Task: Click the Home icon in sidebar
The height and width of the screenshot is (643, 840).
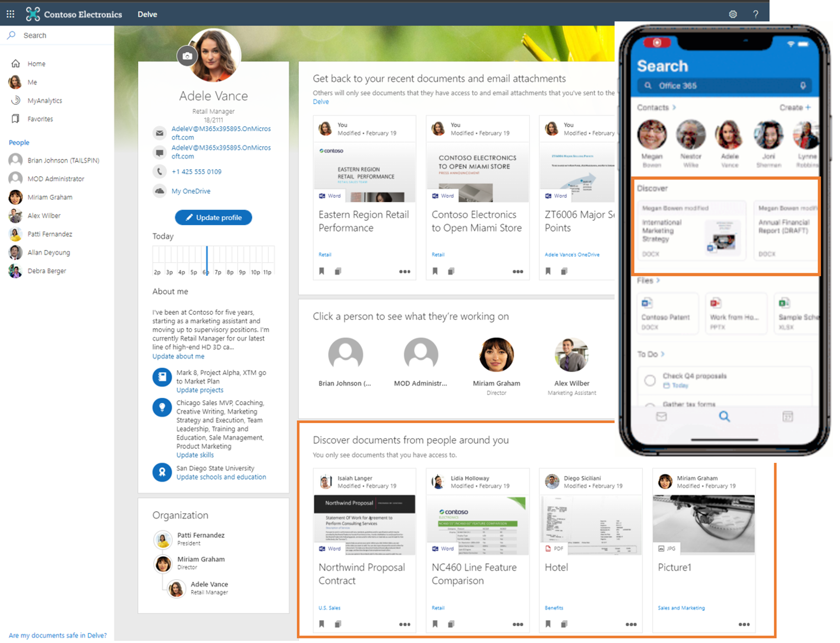Action: point(16,64)
